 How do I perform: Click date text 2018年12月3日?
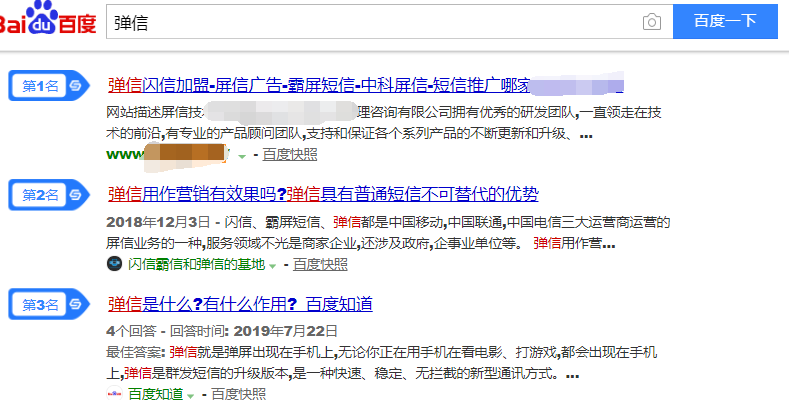pyautogui.click(x=158, y=222)
